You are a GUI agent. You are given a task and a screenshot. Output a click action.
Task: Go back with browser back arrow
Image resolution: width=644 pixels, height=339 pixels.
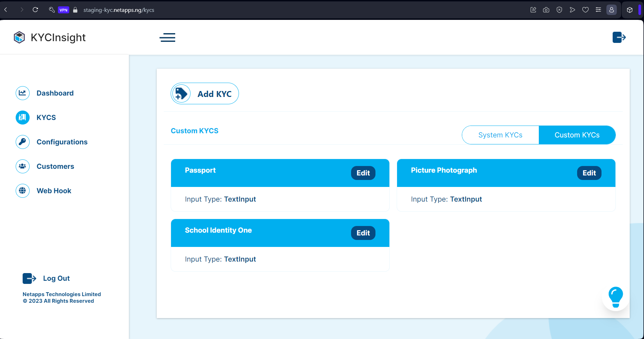pyautogui.click(x=6, y=10)
